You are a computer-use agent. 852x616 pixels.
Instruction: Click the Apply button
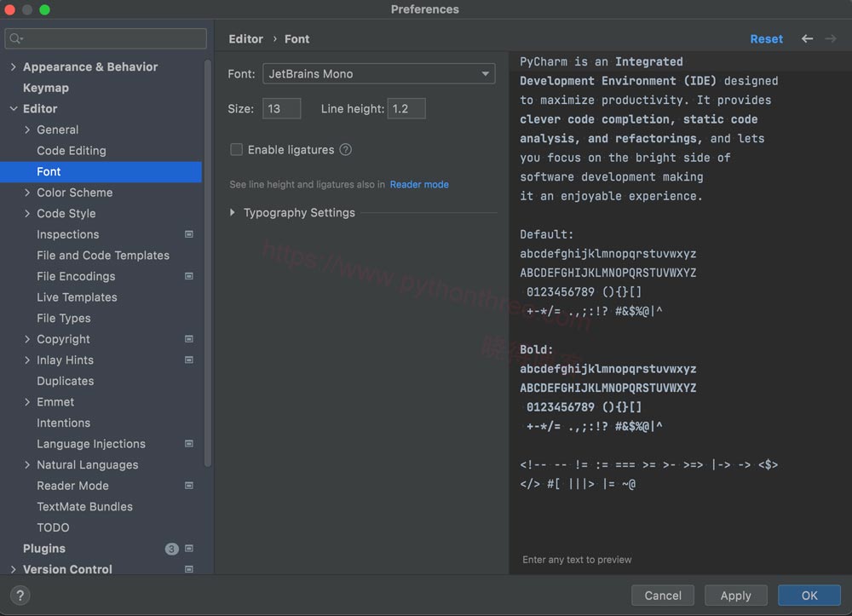[x=736, y=596]
